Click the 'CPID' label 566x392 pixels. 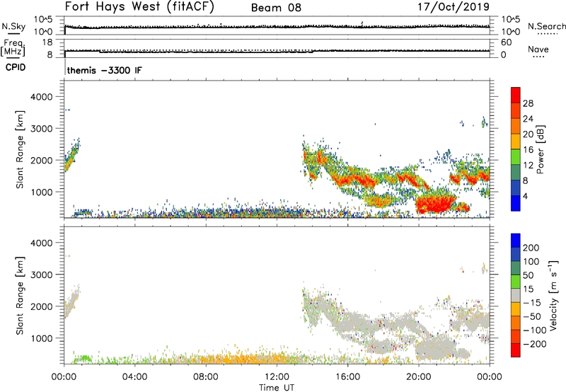coord(16,67)
